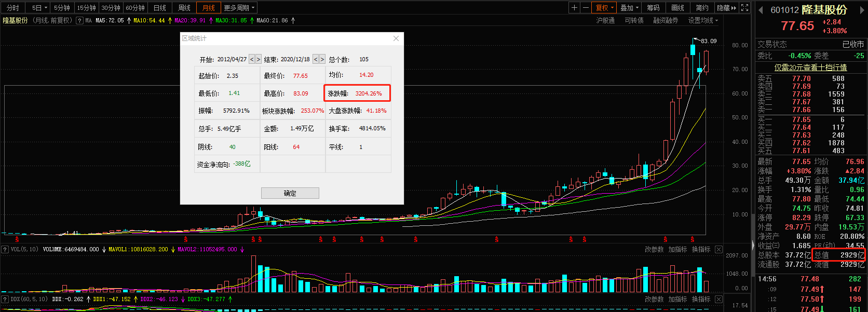The width and height of the screenshot is (868, 312).
Task: Step the start date forward in 区域统计
Action: point(259,60)
